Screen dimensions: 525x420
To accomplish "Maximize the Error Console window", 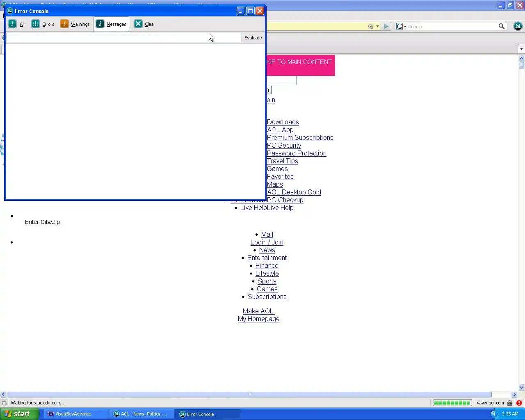I will click(250, 11).
